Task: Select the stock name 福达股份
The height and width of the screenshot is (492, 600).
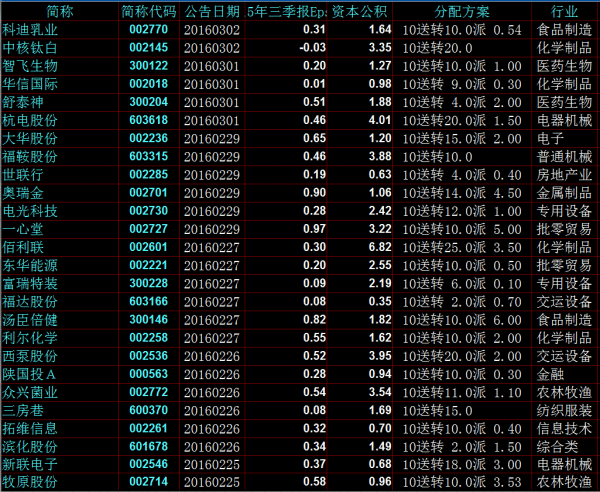Action: point(30,301)
